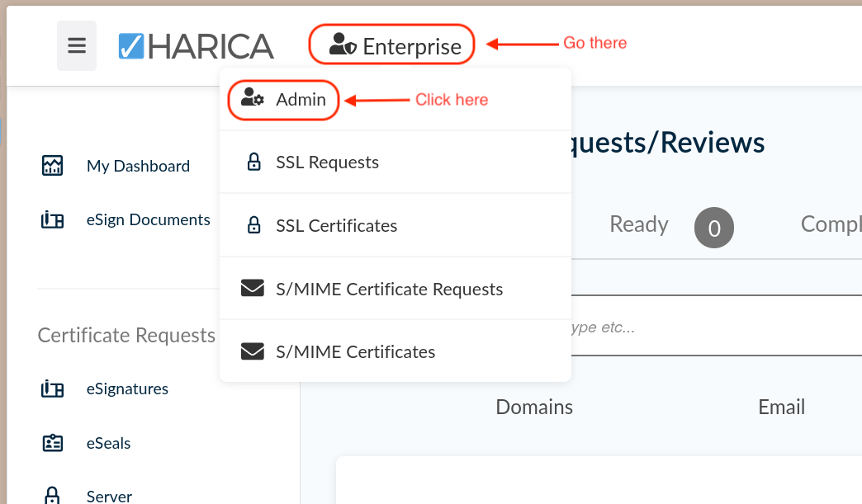Click the eSignatures sidebar icon
Viewport: 862px width, 504px height.
(x=52, y=389)
